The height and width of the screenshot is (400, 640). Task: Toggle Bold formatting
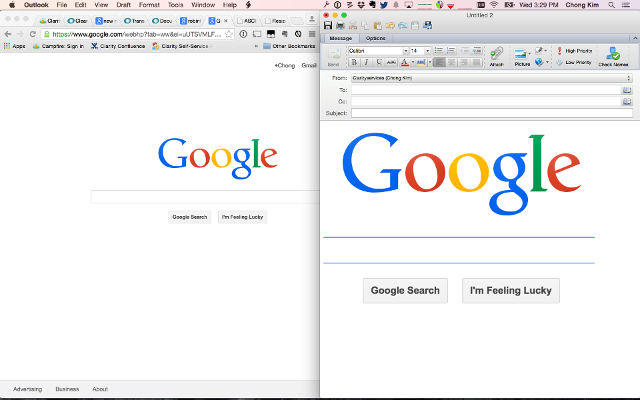click(354, 62)
